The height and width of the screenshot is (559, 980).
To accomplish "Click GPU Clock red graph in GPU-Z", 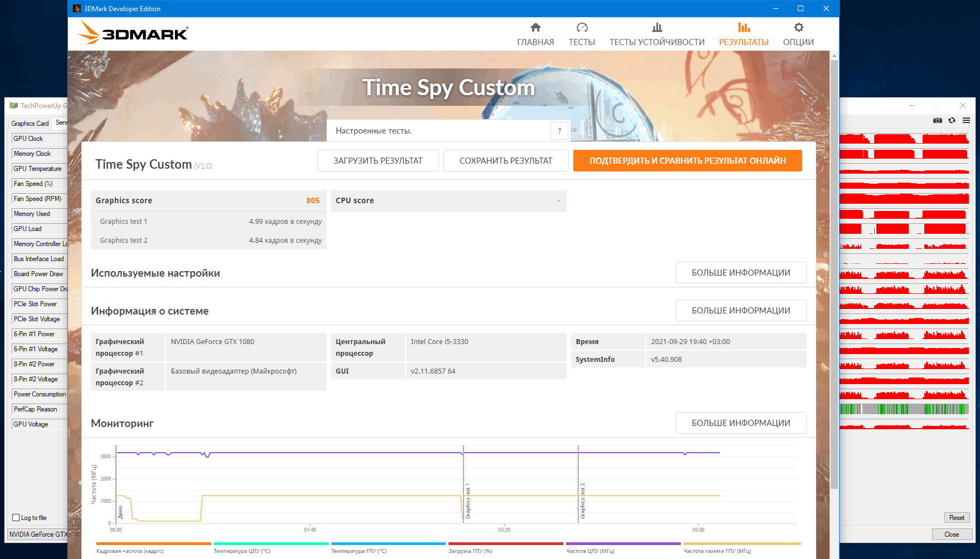I will click(904, 139).
